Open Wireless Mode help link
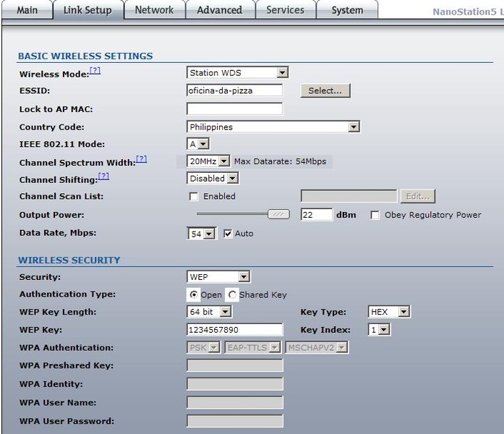Image resolution: width=504 pixels, height=434 pixels. coord(95,70)
